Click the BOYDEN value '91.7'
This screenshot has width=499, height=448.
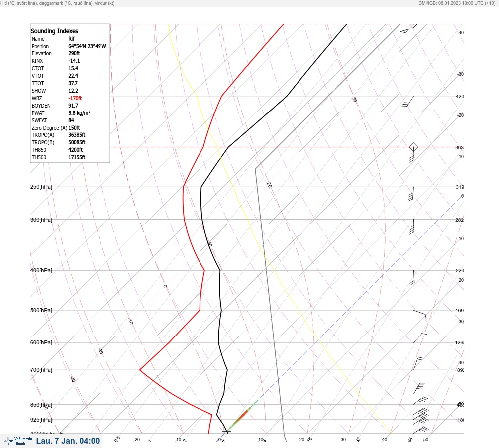pyautogui.click(x=73, y=106)
